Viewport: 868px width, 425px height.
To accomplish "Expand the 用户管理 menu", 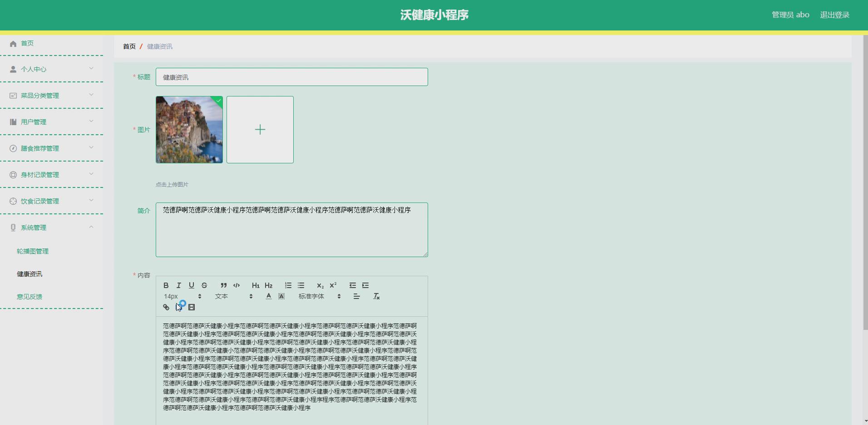I will pos(51,122).
